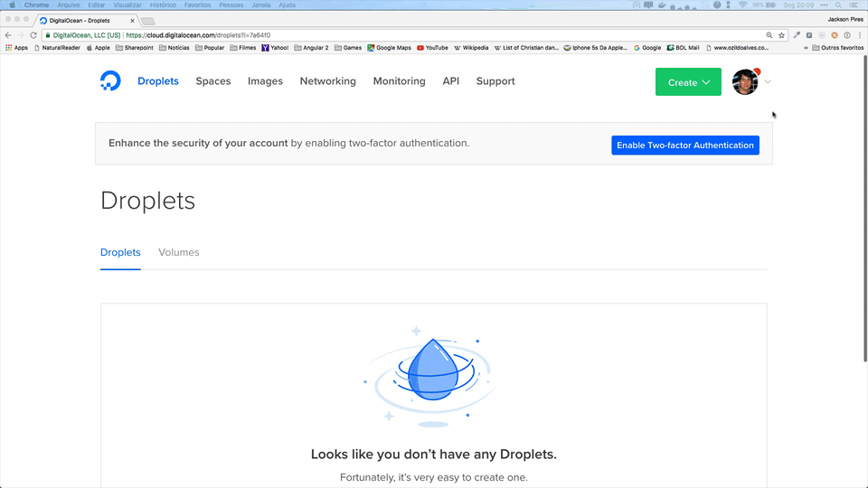Open the API navigation item
Viewport: 868px width, 488px height.
[x=450, y=81]
